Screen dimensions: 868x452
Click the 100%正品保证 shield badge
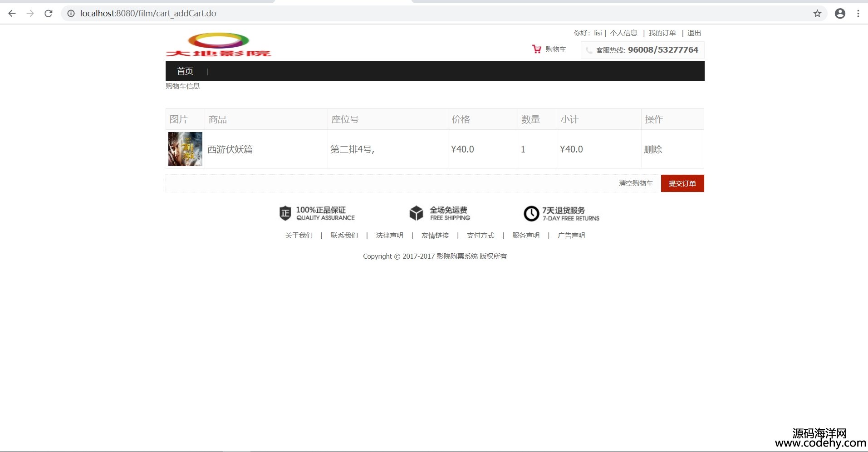(285, 213)
